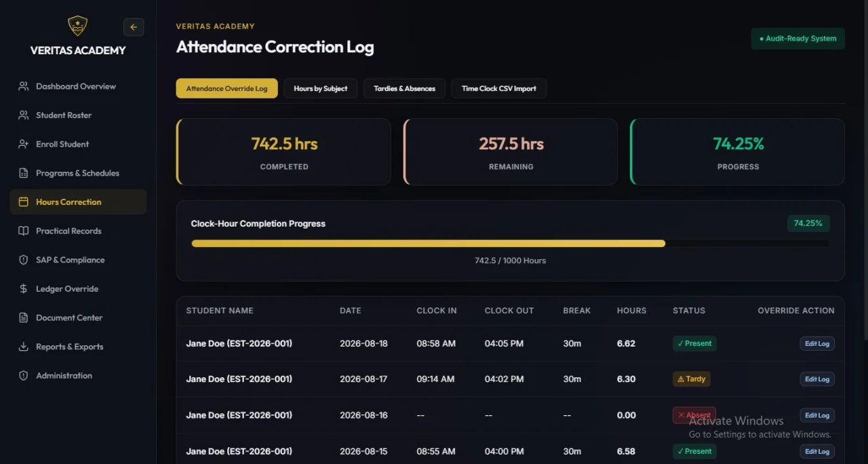Click the Clock-Hour Completion progress bar
The height and width of the screenshot is (464, 868).
[x=511, y=244]
